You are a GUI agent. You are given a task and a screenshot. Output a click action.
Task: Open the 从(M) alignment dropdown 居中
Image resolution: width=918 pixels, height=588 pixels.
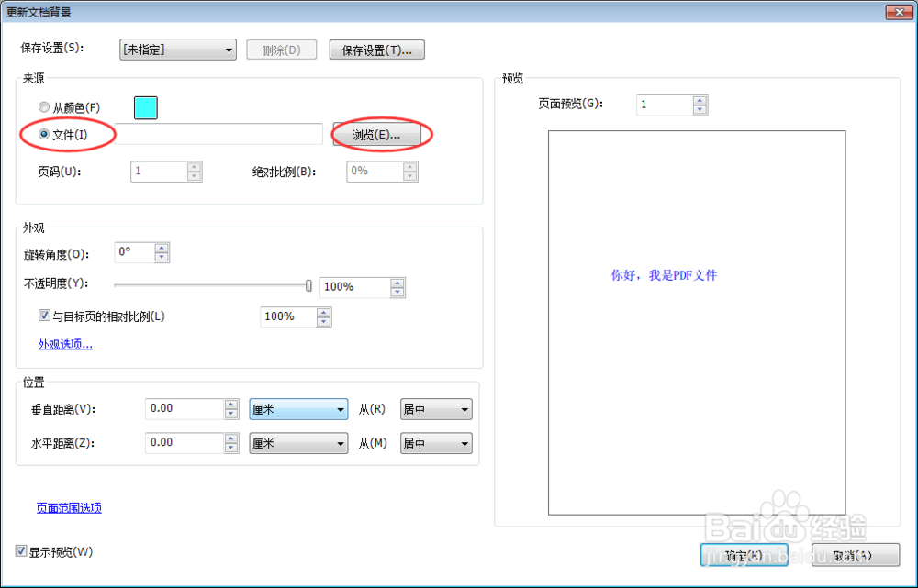point(436,443)
